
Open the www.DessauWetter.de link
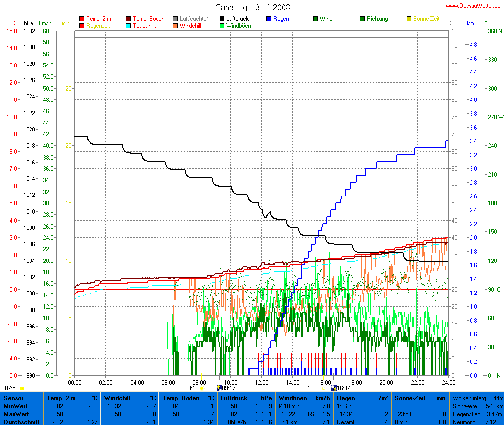[x=474, y=6]
